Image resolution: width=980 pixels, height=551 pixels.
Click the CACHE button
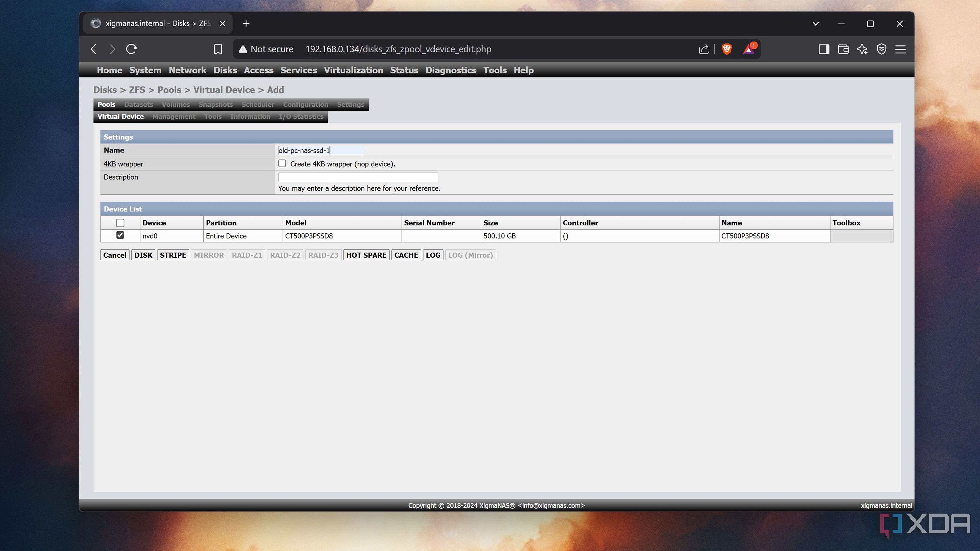[406, 255]
